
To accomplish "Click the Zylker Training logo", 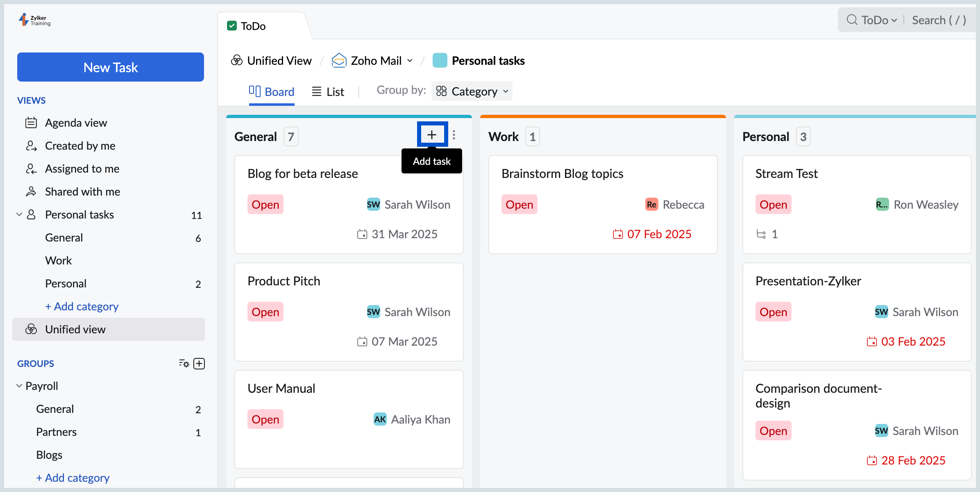I will (35, 20).
